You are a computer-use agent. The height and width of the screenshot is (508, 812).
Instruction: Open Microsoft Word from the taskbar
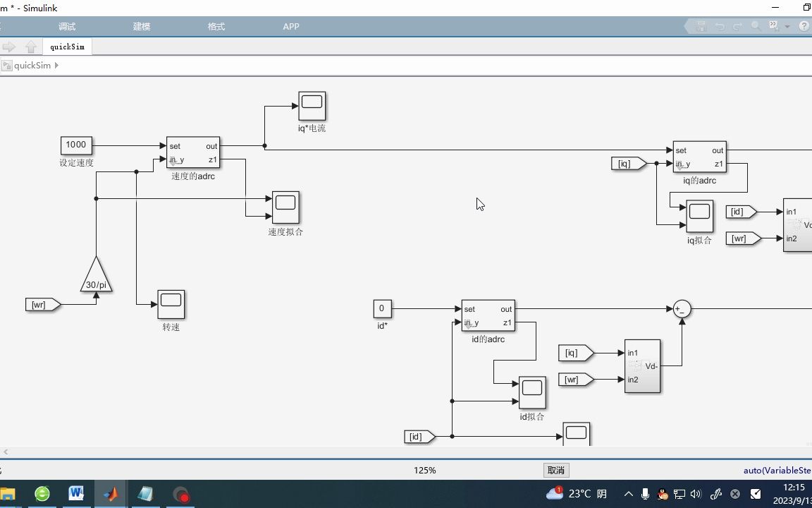76,493
